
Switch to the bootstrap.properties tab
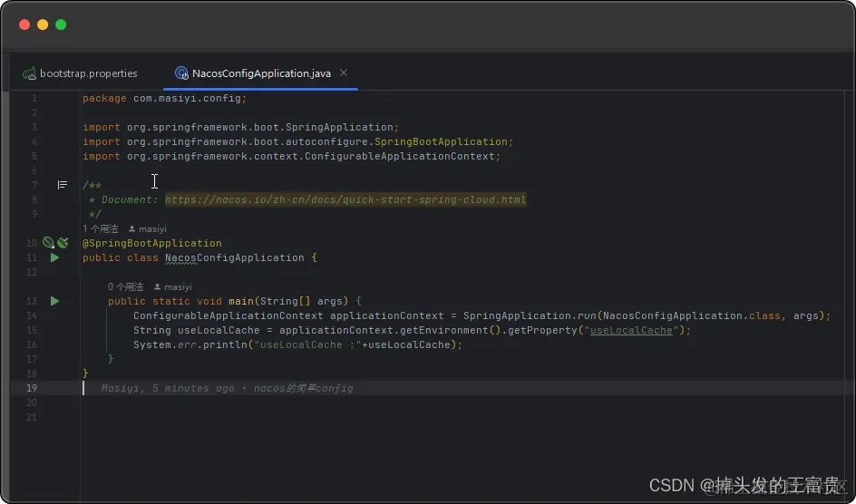click(x=80, y=73)
